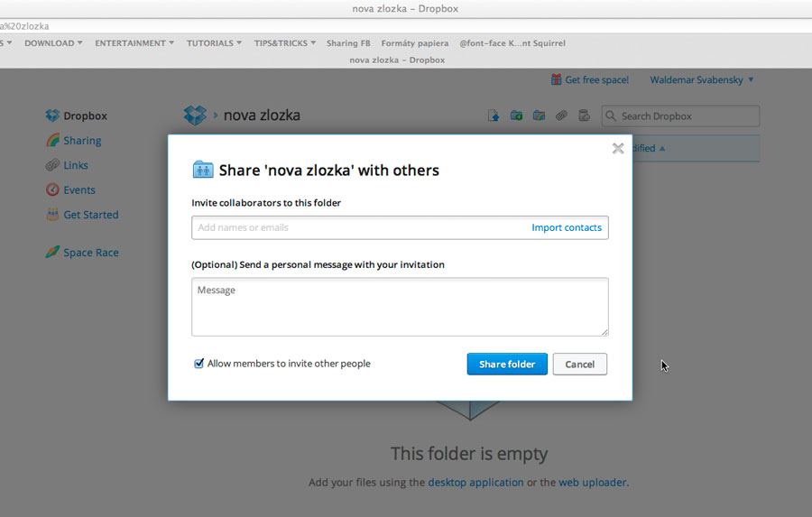Viewport: 812px width, 517px height.
Task: Click the cake Get Started icon in the sidebar
Action: click(x=52, y=214)
